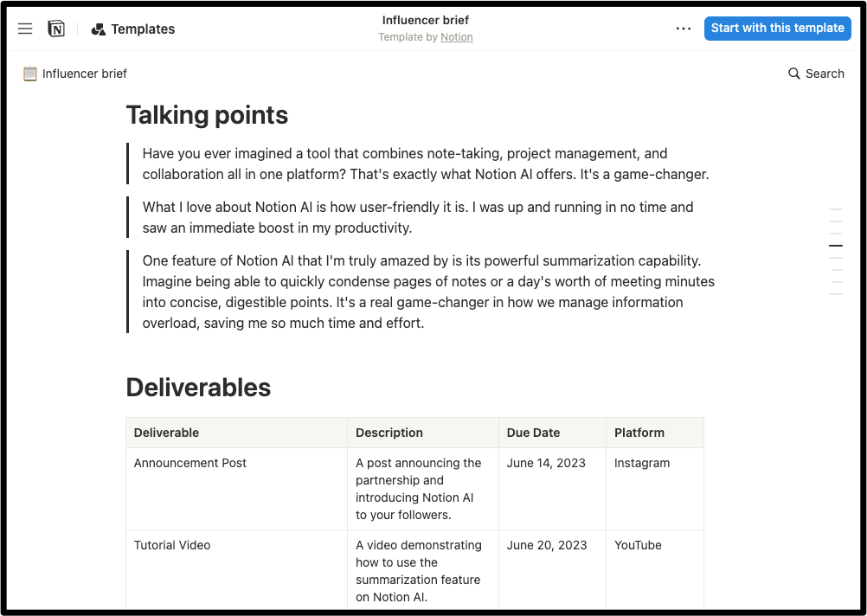867x616 pixels.
Task: Click the Search magnifier icon
Action: (793, 74)
